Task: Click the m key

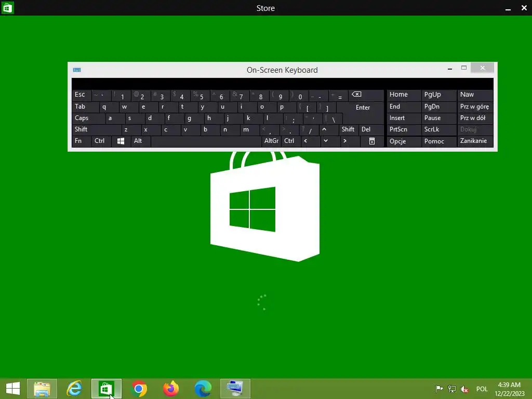Action: pyautogui.click(x=250, y=129)
